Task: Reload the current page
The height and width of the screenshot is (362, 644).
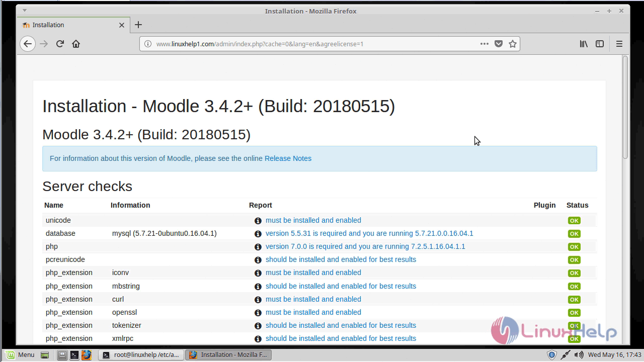Action: click(x=60, y=44)
